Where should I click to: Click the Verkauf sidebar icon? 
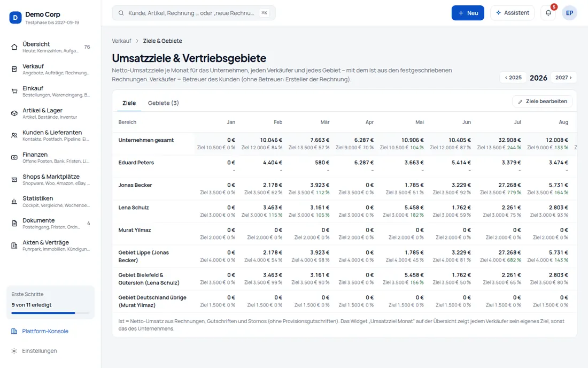(14, 69)
